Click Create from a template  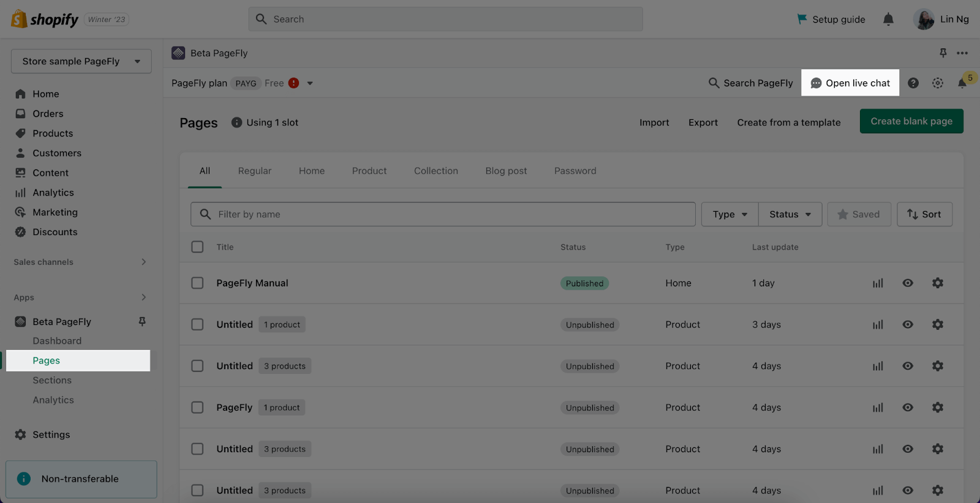click(x=789, y=122)
